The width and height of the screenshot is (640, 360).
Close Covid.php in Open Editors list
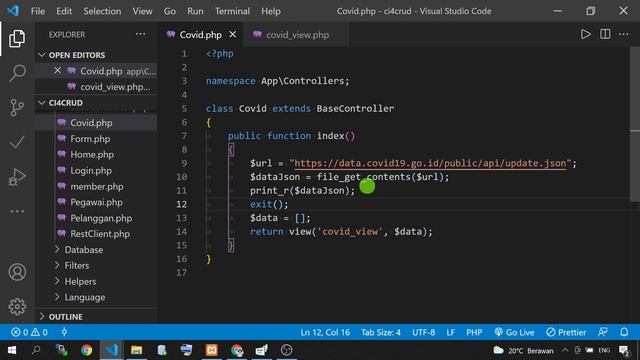pos(58,71)
